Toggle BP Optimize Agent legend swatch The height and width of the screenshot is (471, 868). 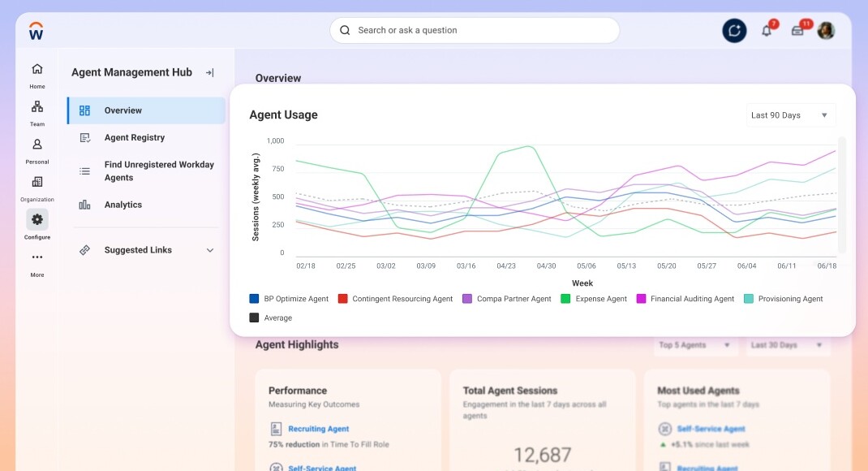[254, 299]
